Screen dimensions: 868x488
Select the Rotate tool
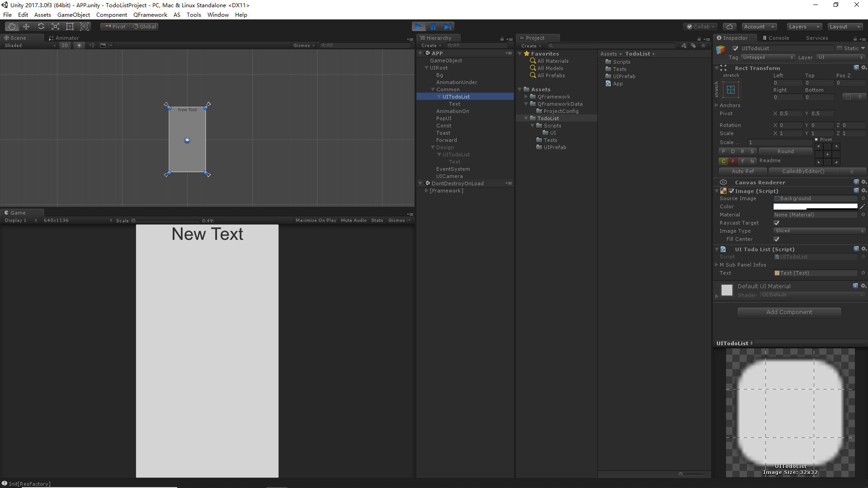point(41,27)
